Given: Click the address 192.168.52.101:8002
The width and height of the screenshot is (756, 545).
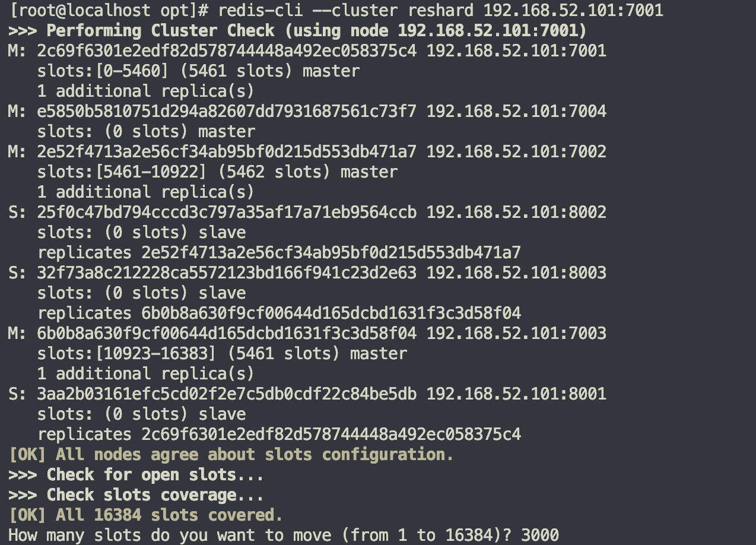Looking at the screenshot, I should (x=516, y=212).
